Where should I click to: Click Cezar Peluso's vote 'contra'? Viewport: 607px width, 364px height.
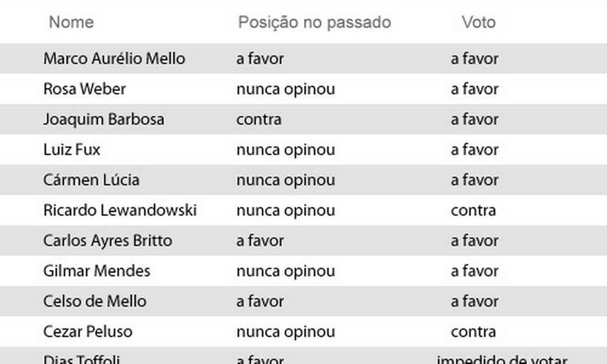pos(473,332)
